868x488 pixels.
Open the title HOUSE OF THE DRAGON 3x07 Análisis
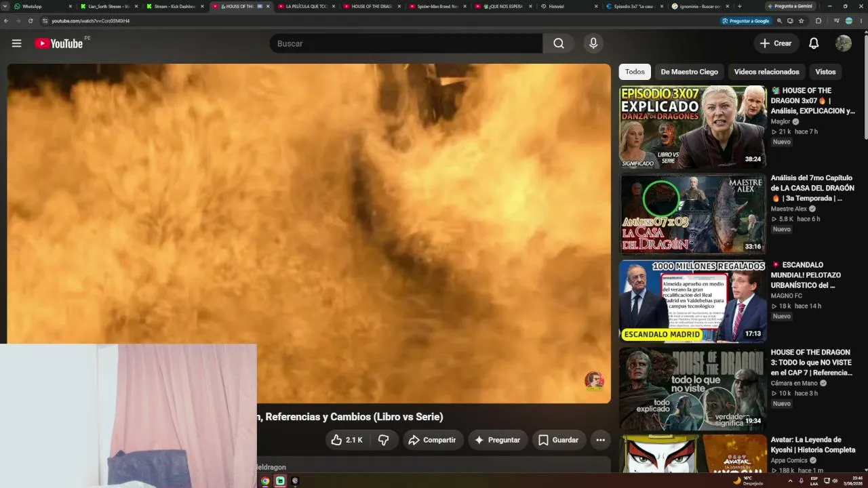tap(813, 100)
